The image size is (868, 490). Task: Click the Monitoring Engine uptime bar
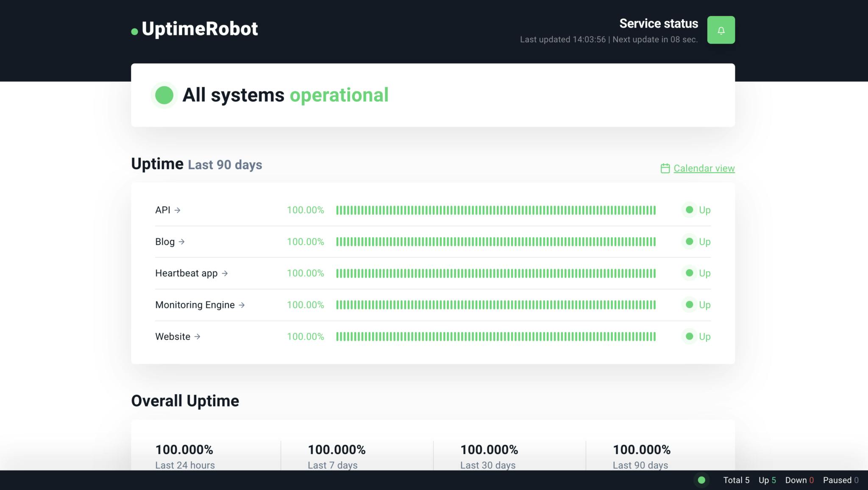pos(496,305)
